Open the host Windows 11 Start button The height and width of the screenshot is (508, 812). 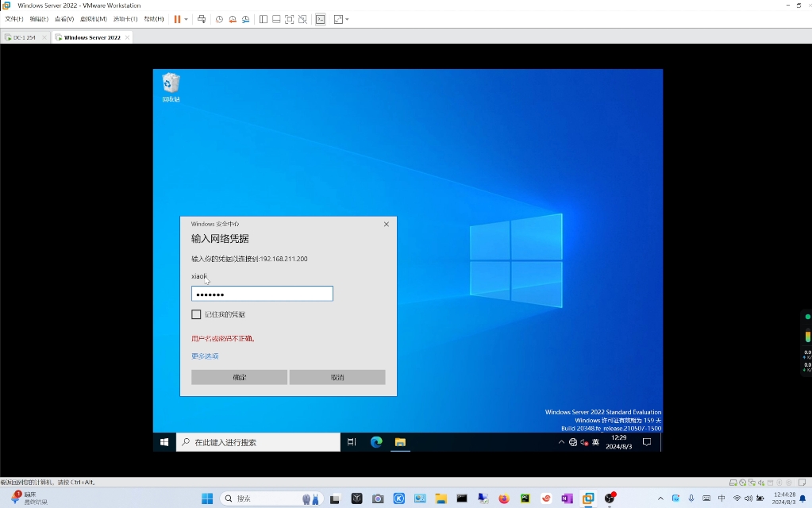207,498
